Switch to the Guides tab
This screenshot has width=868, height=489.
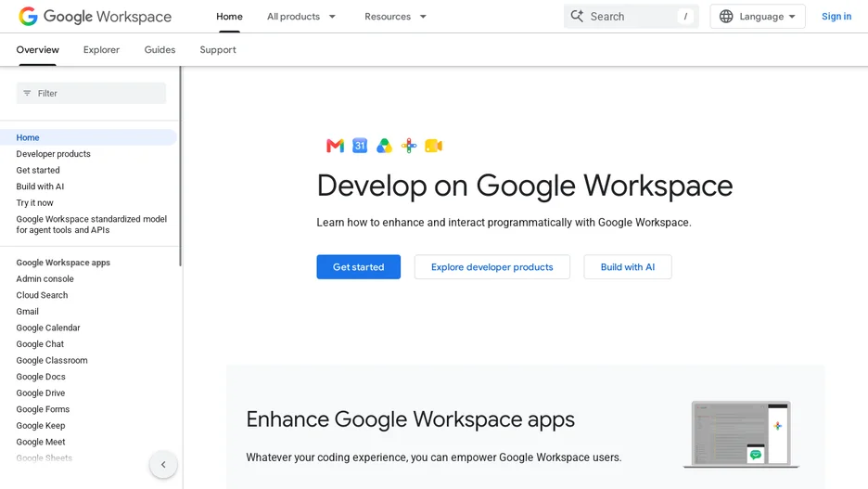[160, 50]
